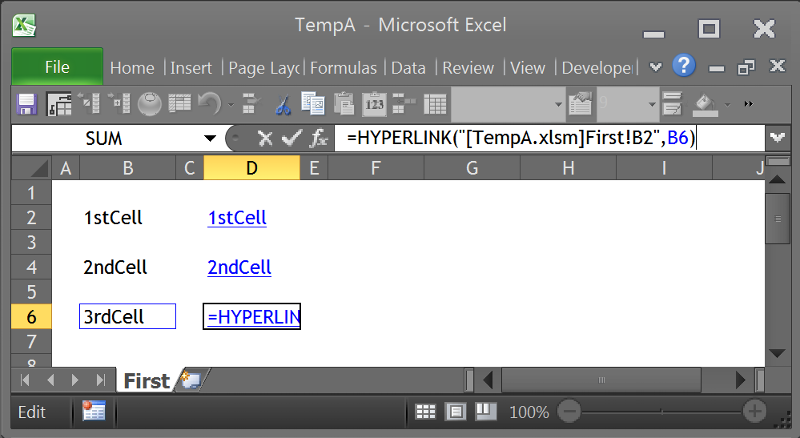Image resolution: width=800 pixels, height=438 pixels.
Task: Click the horizontal scrollbar thumb
Action: pyautogui.click(x=602, y=380)
